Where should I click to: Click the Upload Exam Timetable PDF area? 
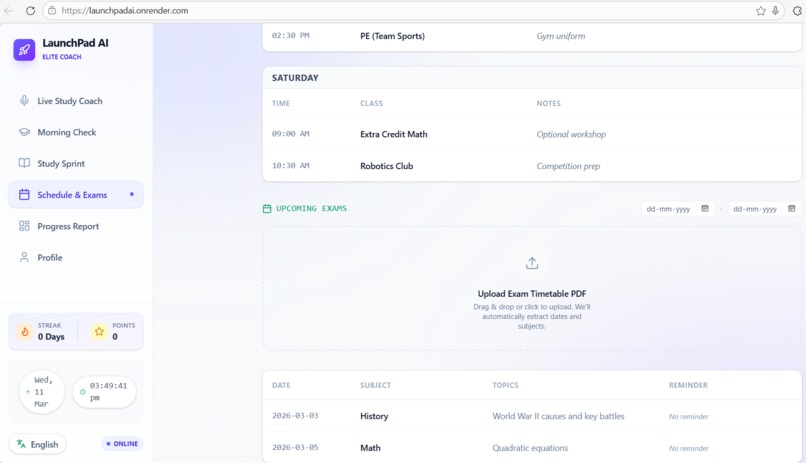[532, 289]
